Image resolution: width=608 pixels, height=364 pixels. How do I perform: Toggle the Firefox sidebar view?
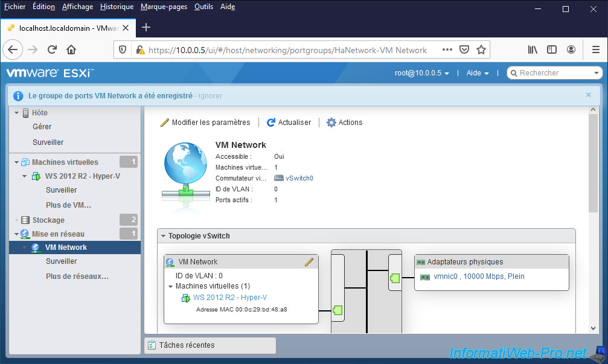(x=551, y=49)
